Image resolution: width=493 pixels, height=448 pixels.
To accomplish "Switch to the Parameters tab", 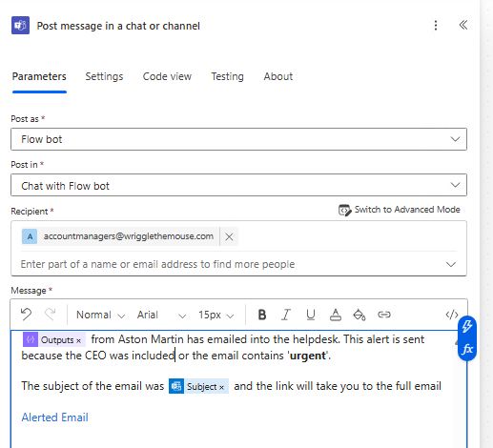I will 39,76.
